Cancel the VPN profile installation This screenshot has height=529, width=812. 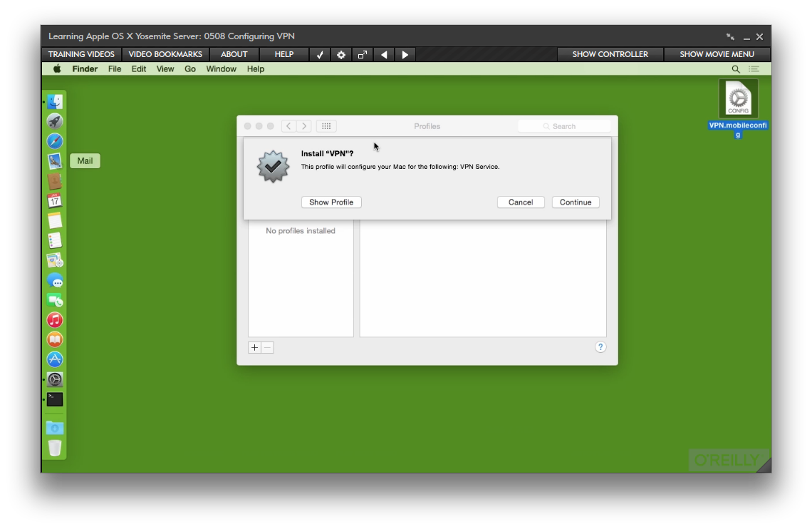pos(521,202)
